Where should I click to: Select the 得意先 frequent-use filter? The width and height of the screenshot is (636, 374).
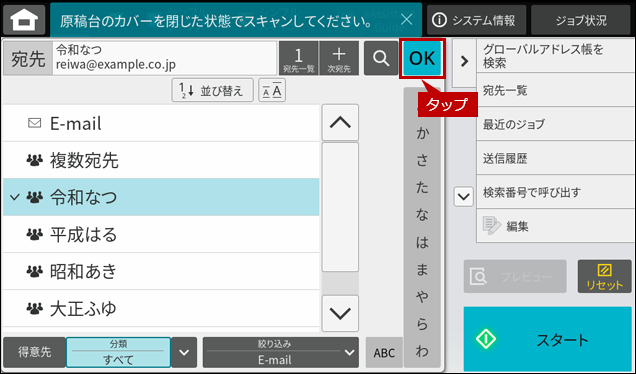pos(34,352)
